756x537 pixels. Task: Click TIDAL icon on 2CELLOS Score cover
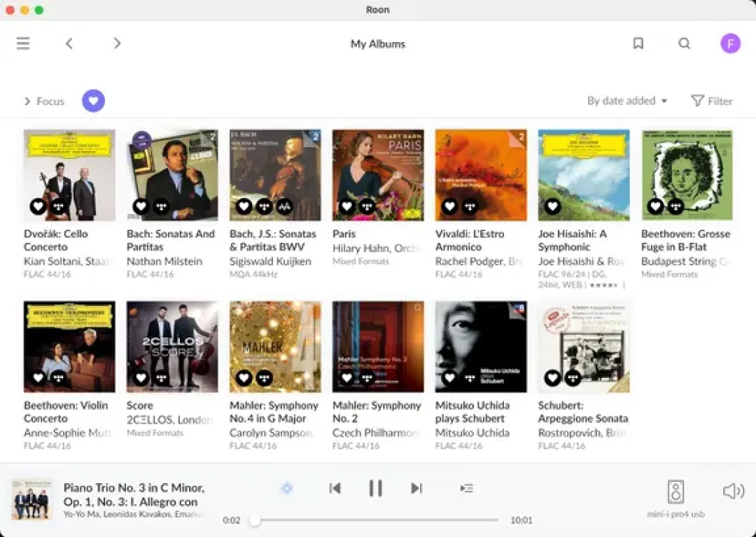pyautogui.click(x=162, y=378)
